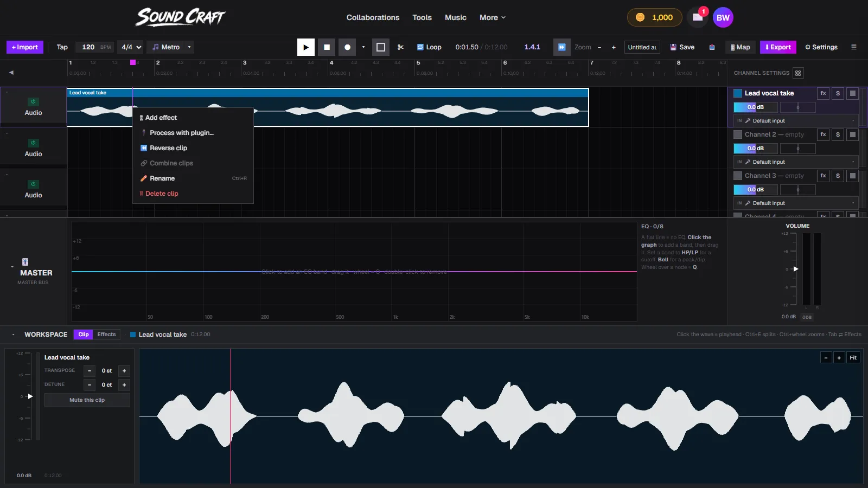Image resolution: width=868 pixels, height=488 pixels.
Task: Click the magenta marker on the timeline ruler
Action: (x=133, y=62)
